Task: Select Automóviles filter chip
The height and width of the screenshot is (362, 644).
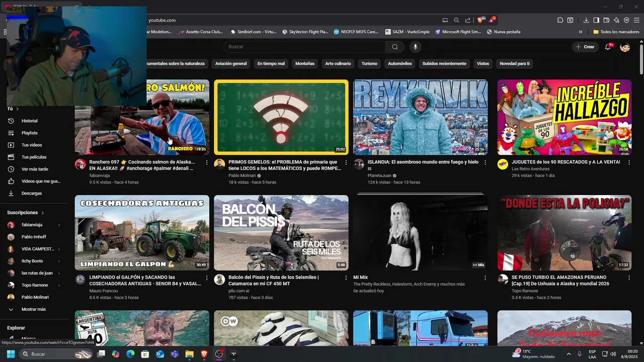Action: pos(400,64)
